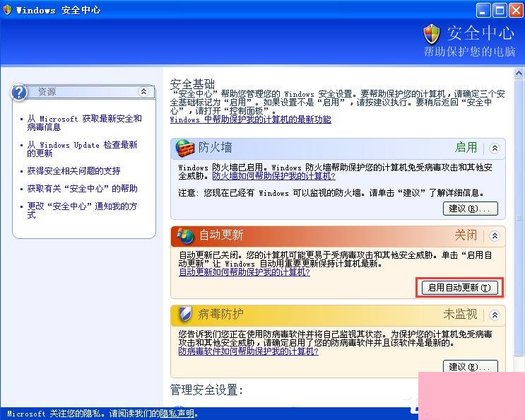Click the 病毒防护 section title
Screen dimensions: 525x420
point(220,314)
